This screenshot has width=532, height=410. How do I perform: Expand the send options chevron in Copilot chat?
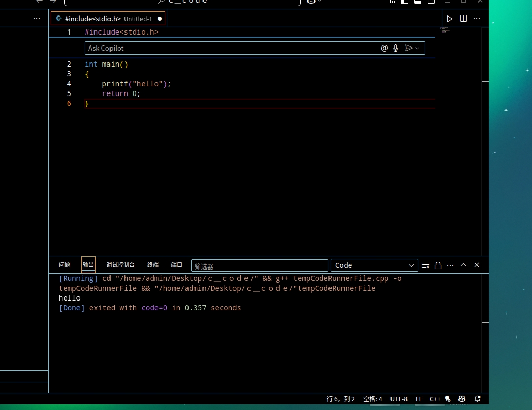pyautogui.click(x=417, y=48)
